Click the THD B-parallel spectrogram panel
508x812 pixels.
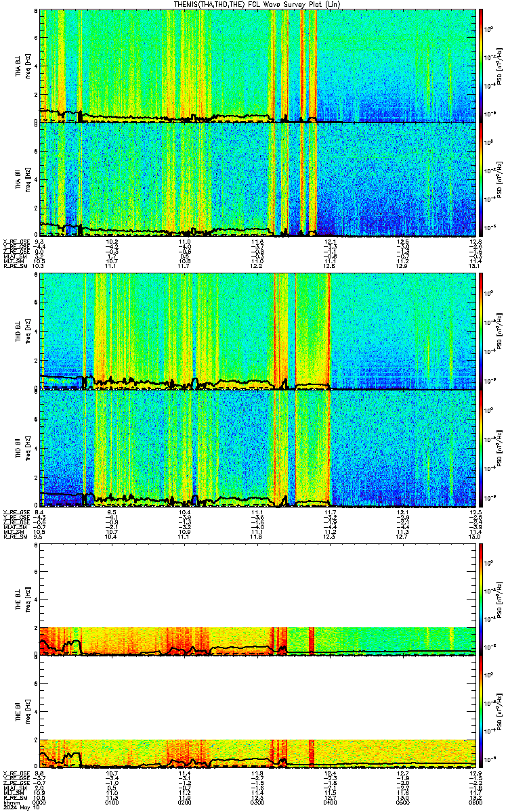pyautogui.click(x=258, y=449)
